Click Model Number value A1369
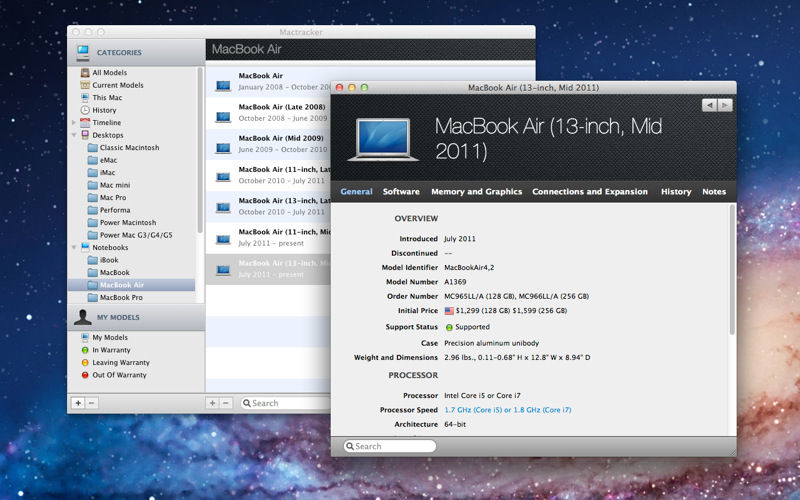Viewport: 800px width, 500px height. pos(455,282)
